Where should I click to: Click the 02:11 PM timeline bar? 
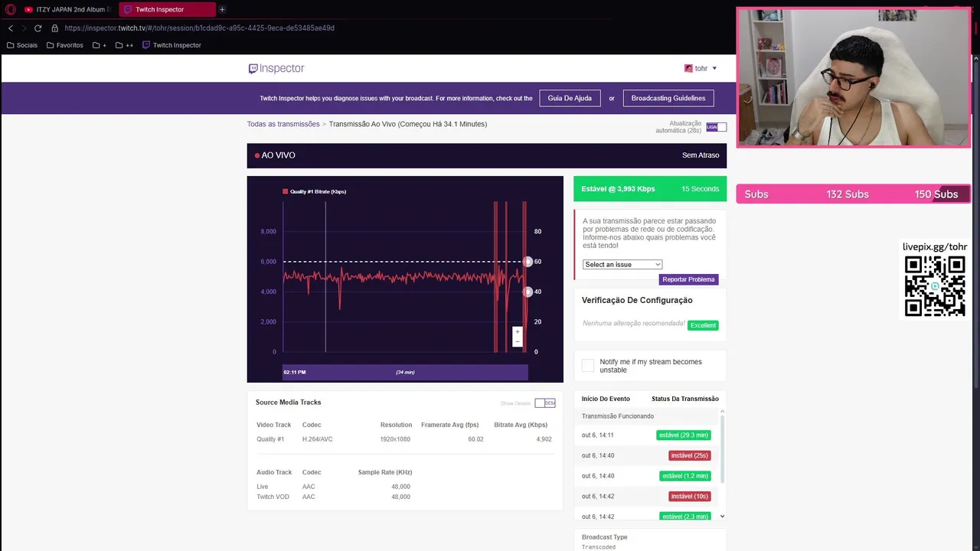click(405, 372)
